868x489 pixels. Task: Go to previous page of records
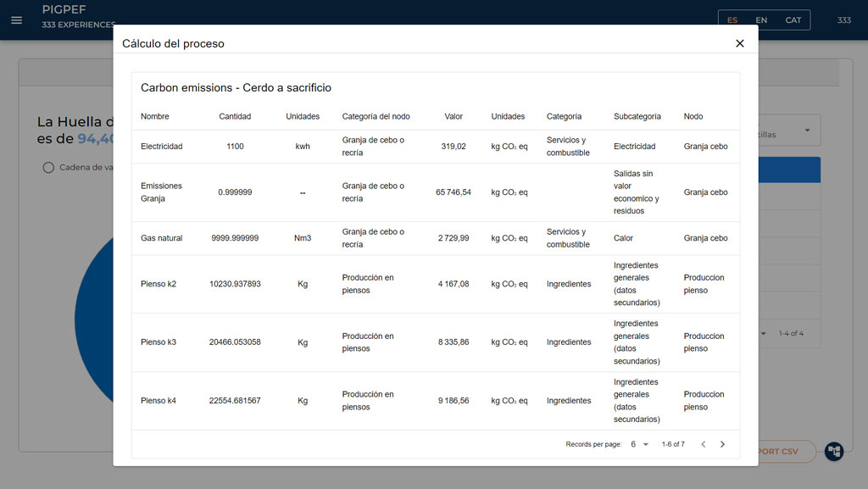tap(703, 444)
